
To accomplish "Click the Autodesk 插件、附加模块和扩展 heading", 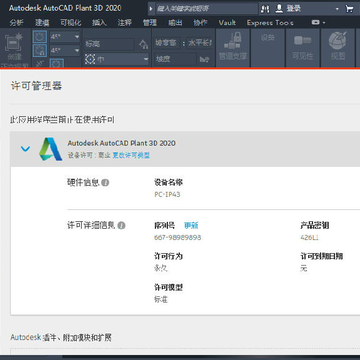I will (x=61, y=338).
